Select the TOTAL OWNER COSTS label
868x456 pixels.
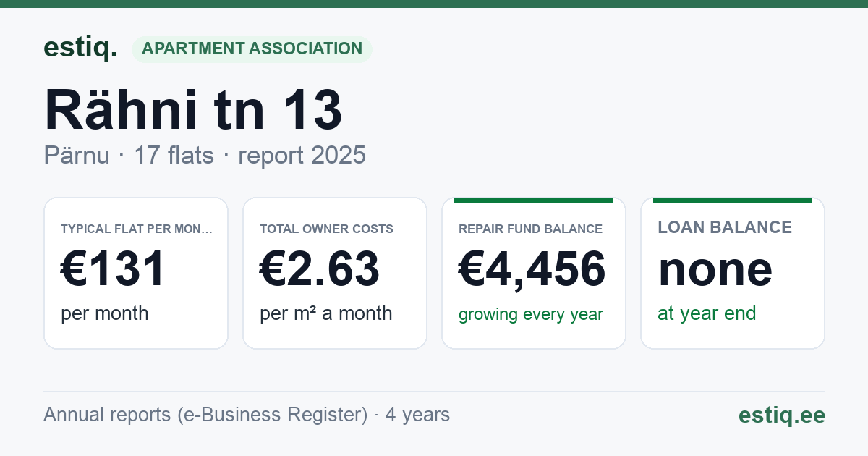[326, 229]
